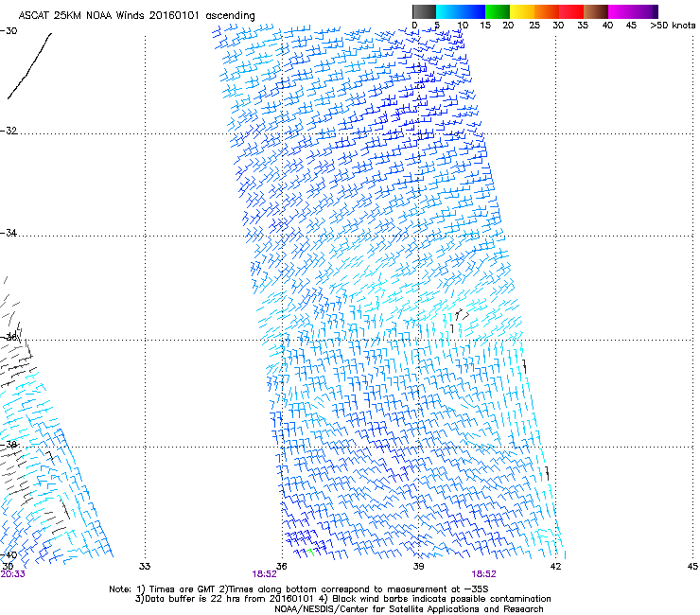Click the '42' longitude label
Image resolution: width=700 pixels, height=615 pixels.
[x=555, y=567]
